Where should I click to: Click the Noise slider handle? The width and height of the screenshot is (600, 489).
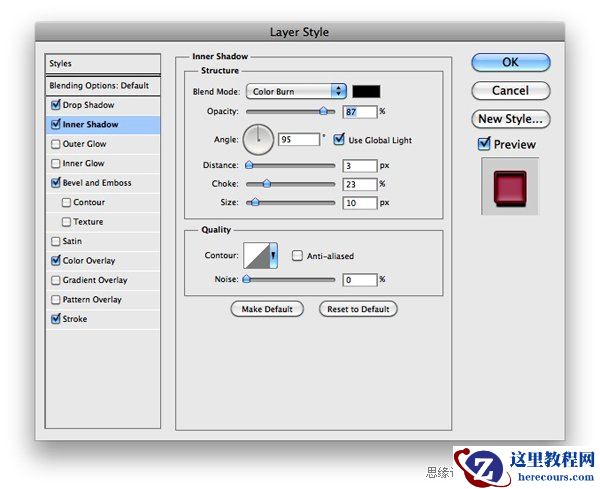[247, 279]
